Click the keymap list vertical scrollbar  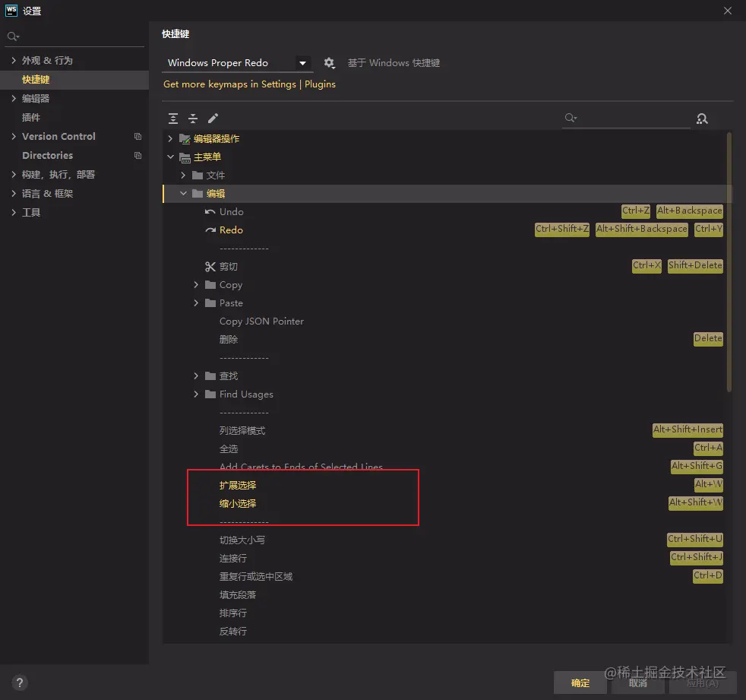(729, 261)
